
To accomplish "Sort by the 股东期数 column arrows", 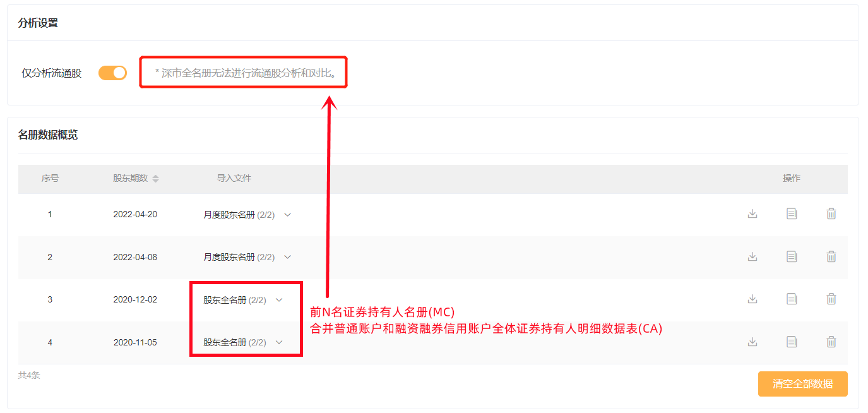I will point(155,179).
